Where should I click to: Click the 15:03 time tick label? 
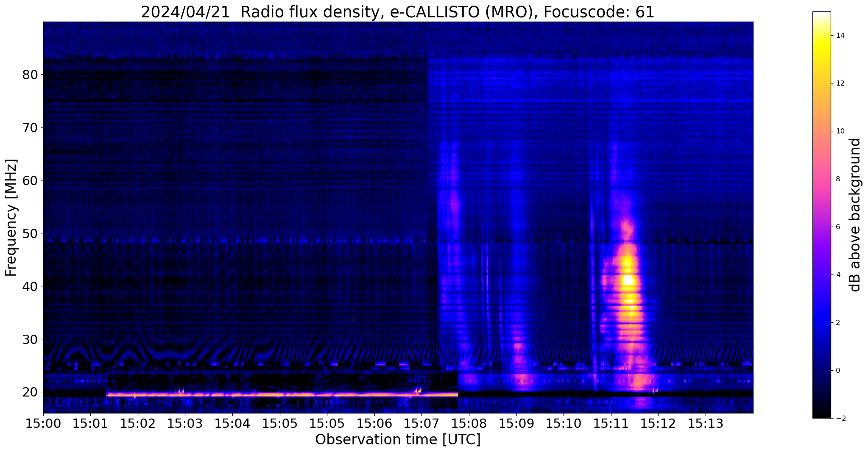(x=185, y=424)
